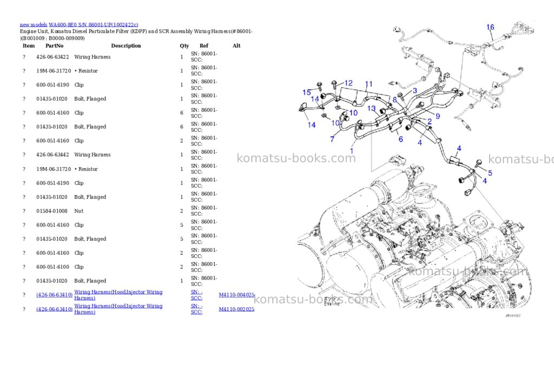554x392 pixels.
Task: Click callout number 6 in the diagram
Action: 401,139
